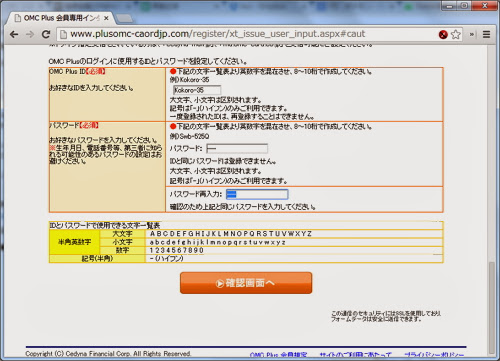Image resolution: width=500 pixels, height=361 pixels.
Task: Click the red blocked-content icon in address bar
Action: [x=443, y=34]
